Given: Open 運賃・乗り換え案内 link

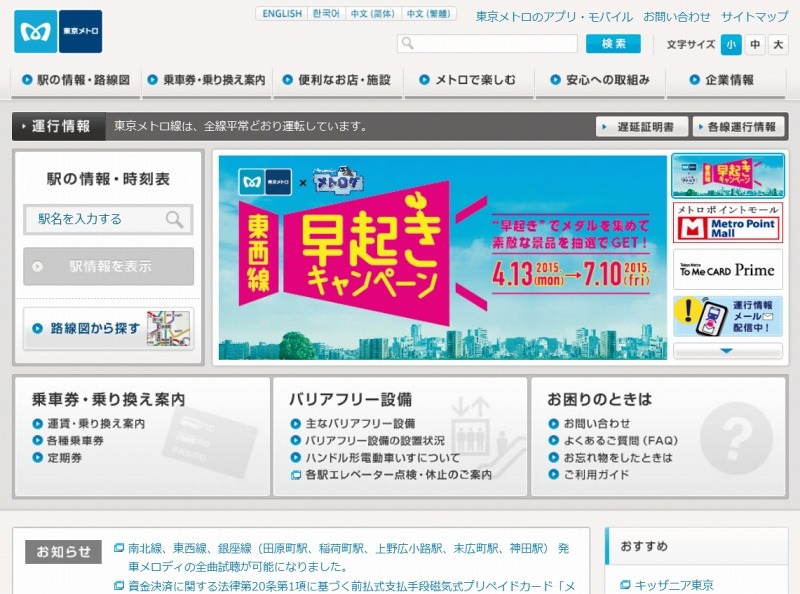Looking at the screenshot, I should coord(96,424).
